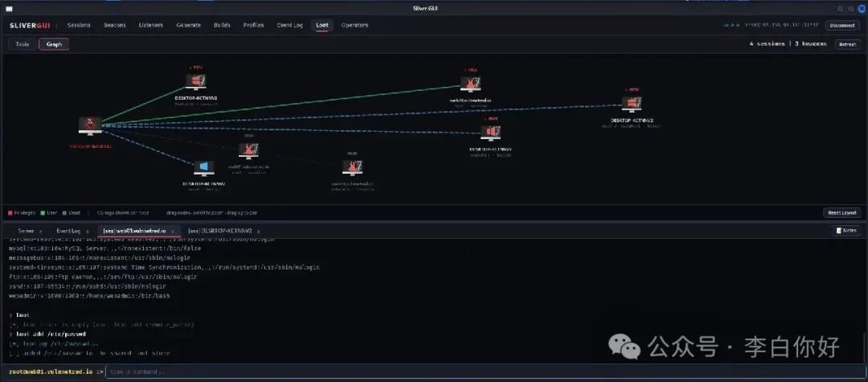Select web01.vulnnetred.io node on long green line
The image size is (868, 382).
[x=470, y=84]
